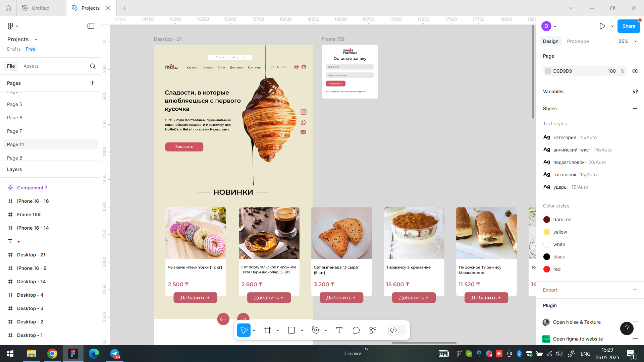Open the Drafts link
The width and height of the screenshot is (644, 362).
click(14, 49)
